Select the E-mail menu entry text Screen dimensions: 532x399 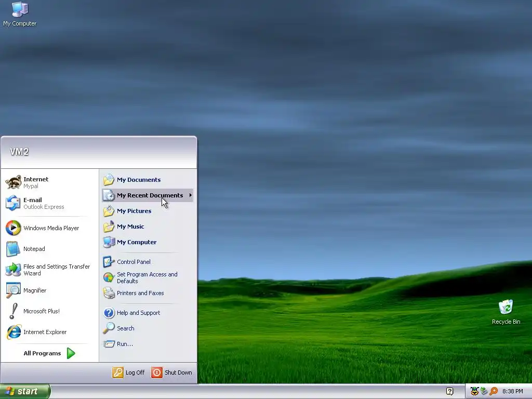point(33,200)
